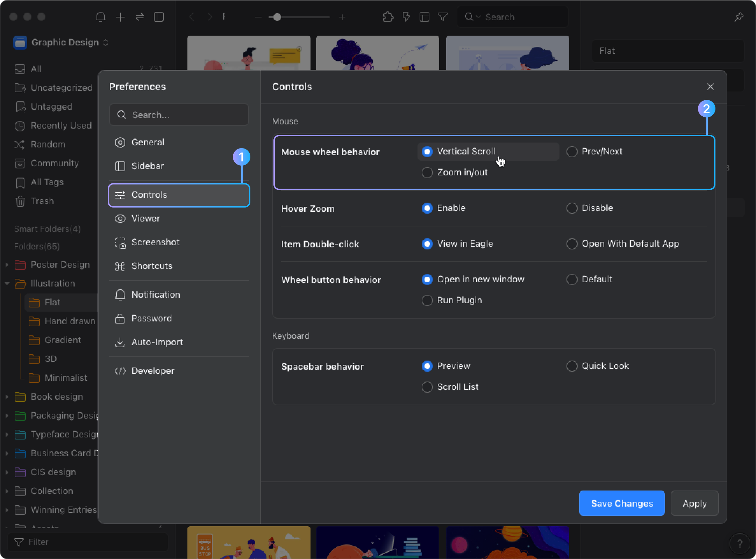Select Zoom in/out mouse wheel behavior
This screenshot has height=559, width=756.
[x=427, y=172]
